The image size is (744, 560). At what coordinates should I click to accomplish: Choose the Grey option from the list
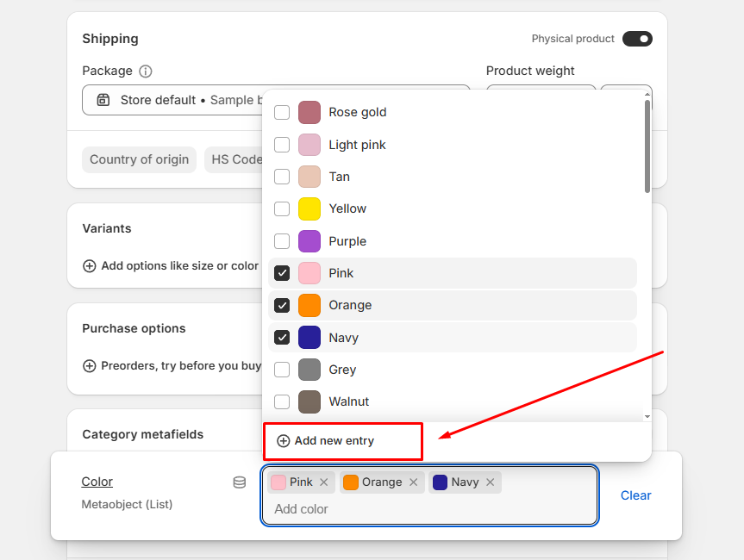coord(342,370)
